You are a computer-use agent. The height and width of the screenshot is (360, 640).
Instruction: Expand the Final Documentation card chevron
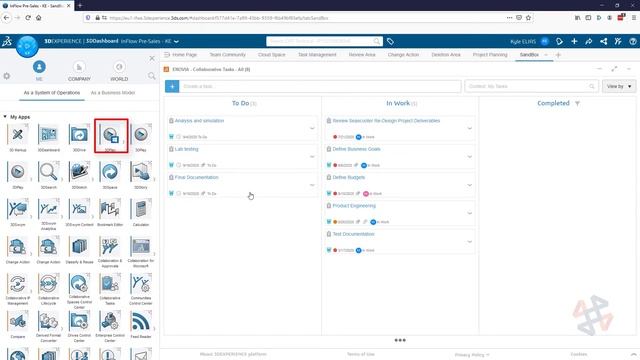point(312,185)
